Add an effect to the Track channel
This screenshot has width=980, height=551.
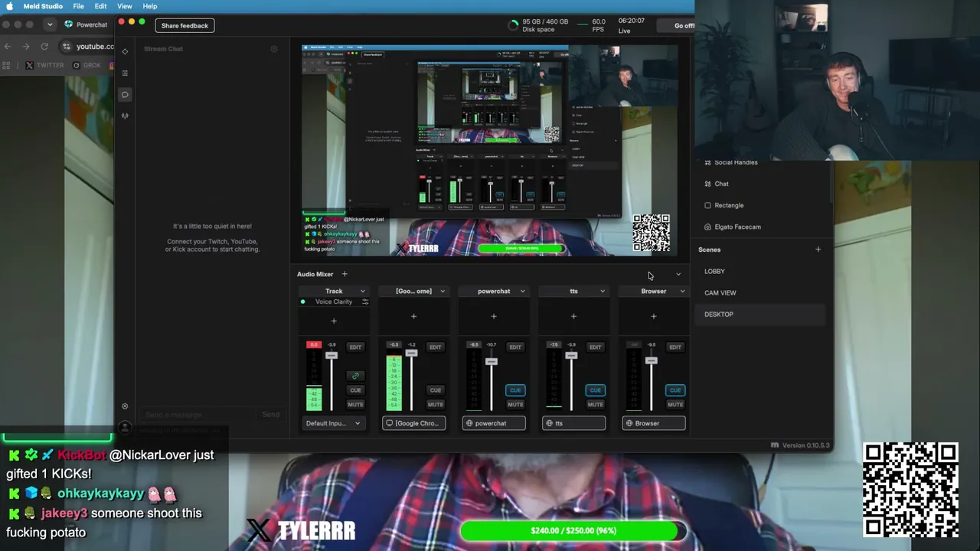334,321
